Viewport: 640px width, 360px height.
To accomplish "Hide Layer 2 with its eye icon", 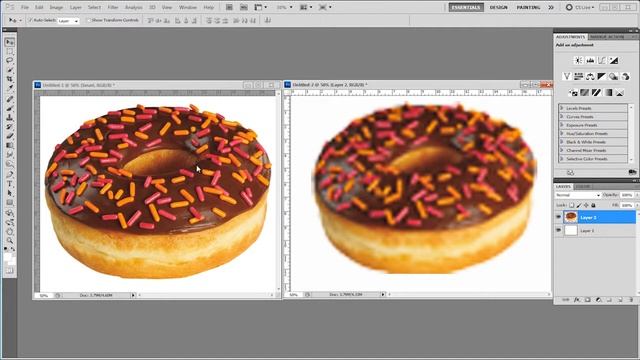I will point(558,217).
